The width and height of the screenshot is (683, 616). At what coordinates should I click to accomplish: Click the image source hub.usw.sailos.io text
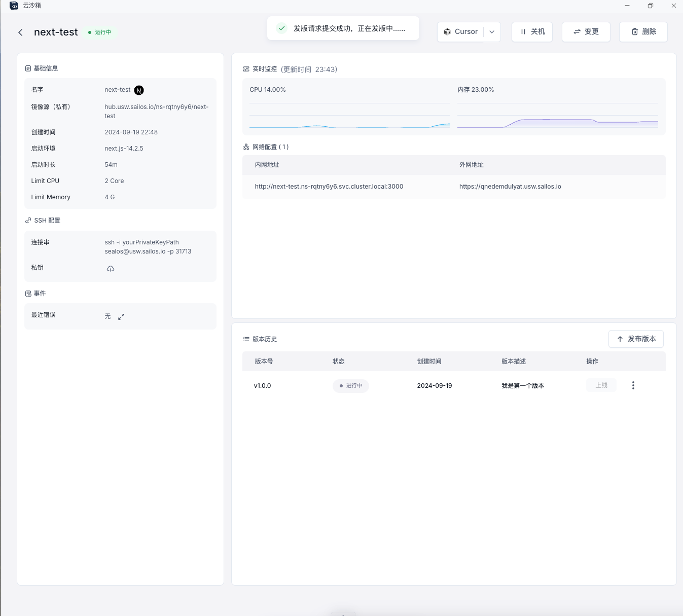[x=157, y=112]
